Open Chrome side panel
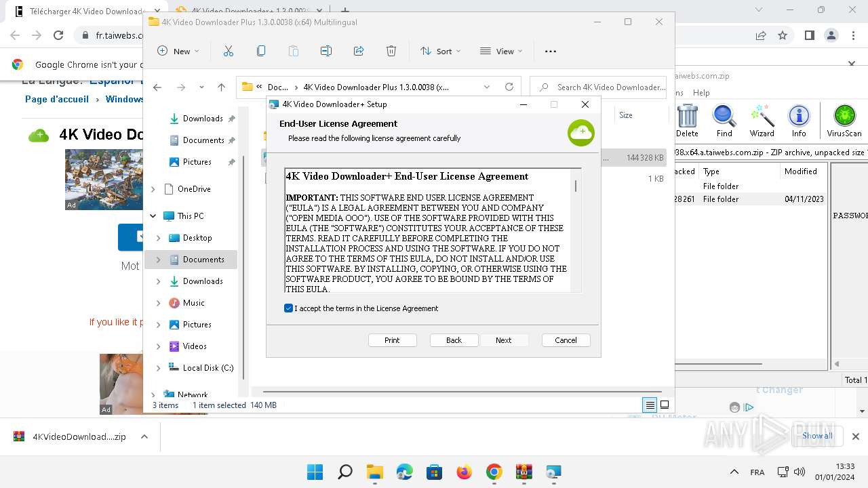Image resolution: width=868 pixels, height=488 pixels. pos(809,35)
